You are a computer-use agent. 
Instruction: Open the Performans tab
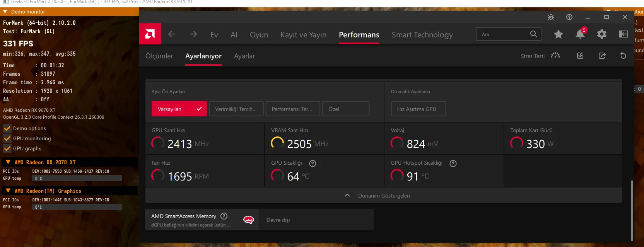359,35
